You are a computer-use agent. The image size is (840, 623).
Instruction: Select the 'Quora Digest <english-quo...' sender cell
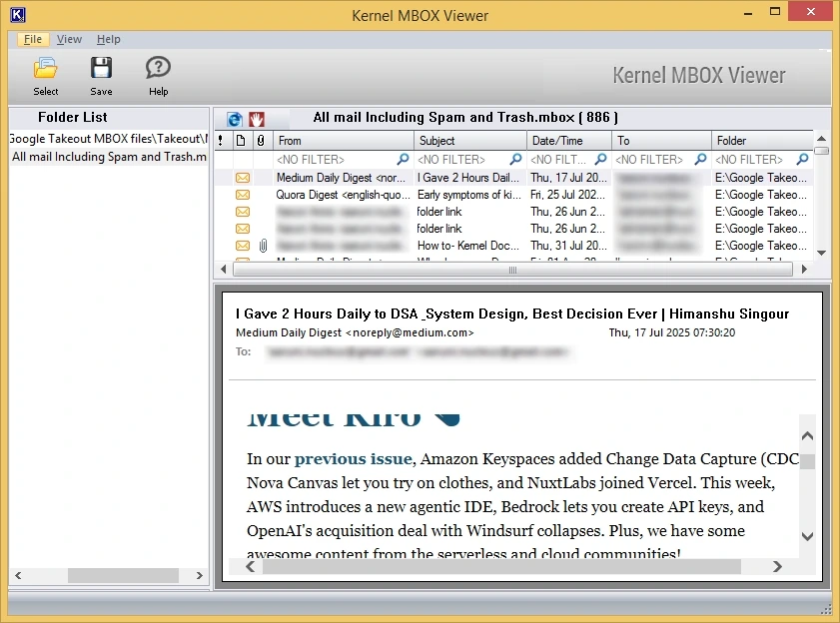coord(343,195)
